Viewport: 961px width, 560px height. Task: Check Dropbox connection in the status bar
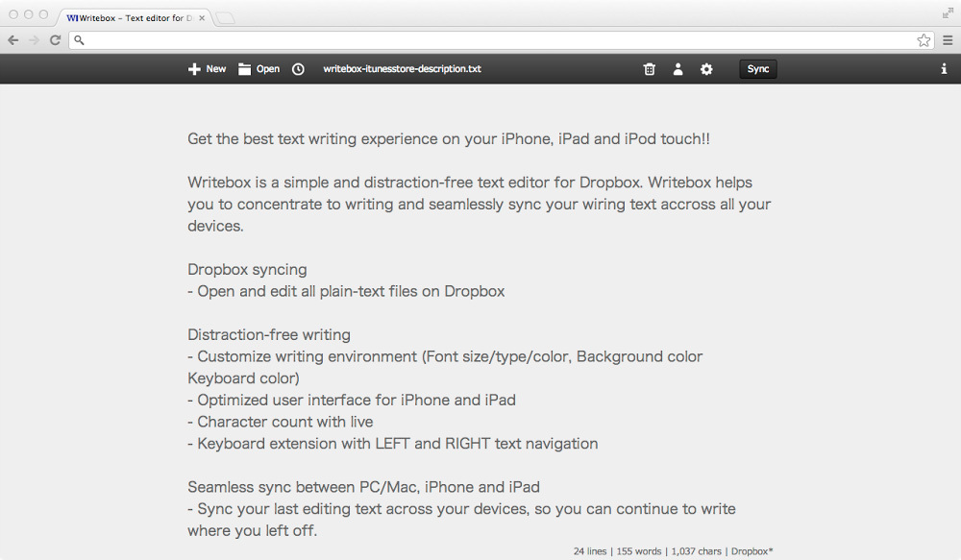[x=752, y=550]
